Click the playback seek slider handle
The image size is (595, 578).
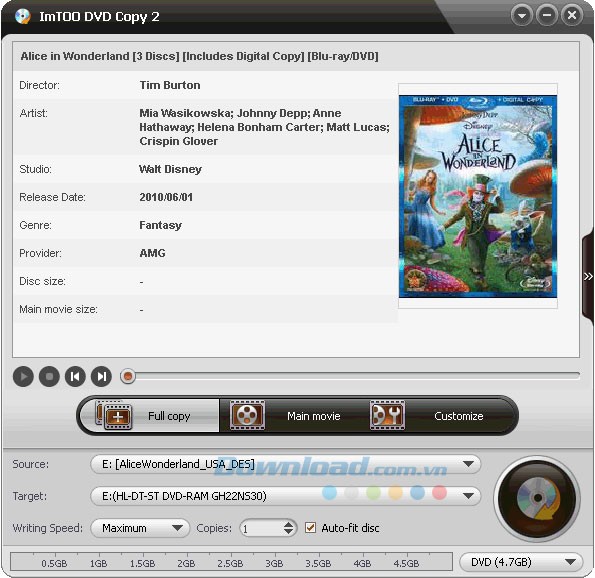[128, 376]
